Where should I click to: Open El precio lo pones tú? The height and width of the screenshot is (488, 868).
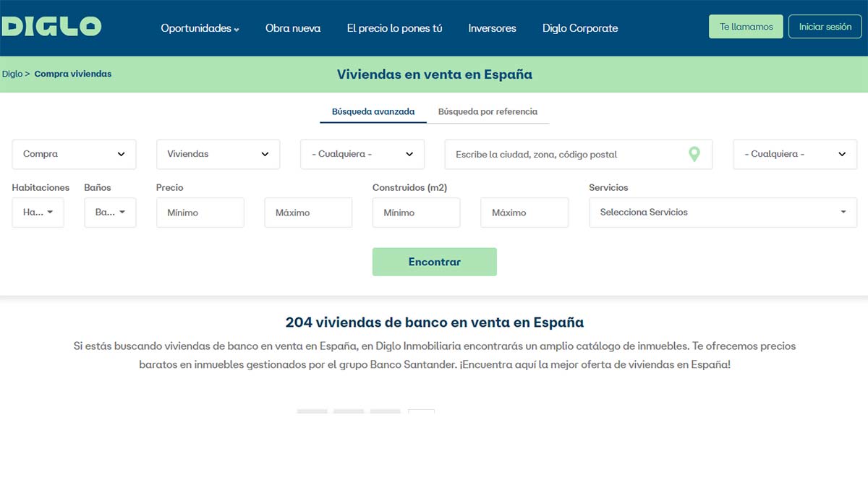(394, 28)
